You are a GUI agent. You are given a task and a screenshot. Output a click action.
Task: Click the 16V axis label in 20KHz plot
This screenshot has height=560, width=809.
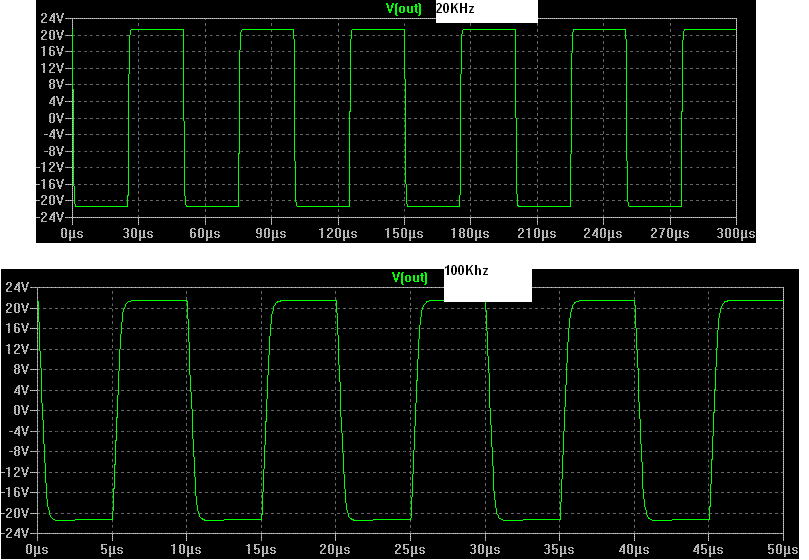[x=52, y=51]
